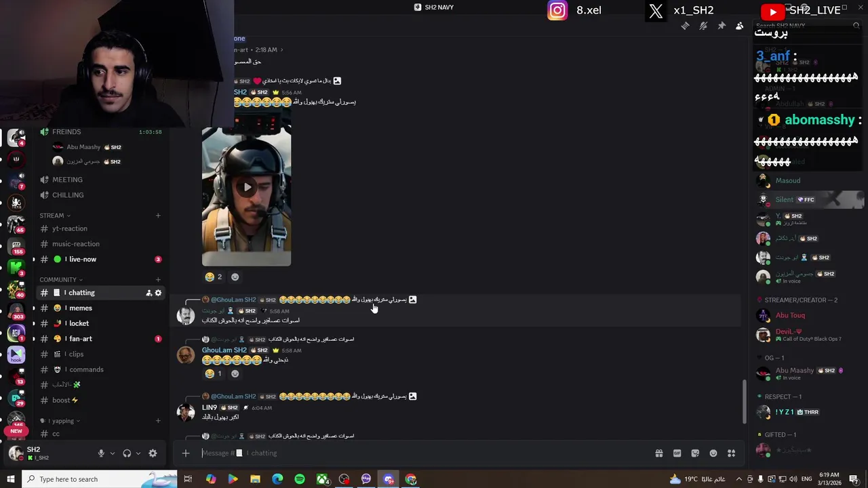The width and height of the screenshot is (868, 488).
Task: Open User Settings gear icon
Action: coord(153,453)
